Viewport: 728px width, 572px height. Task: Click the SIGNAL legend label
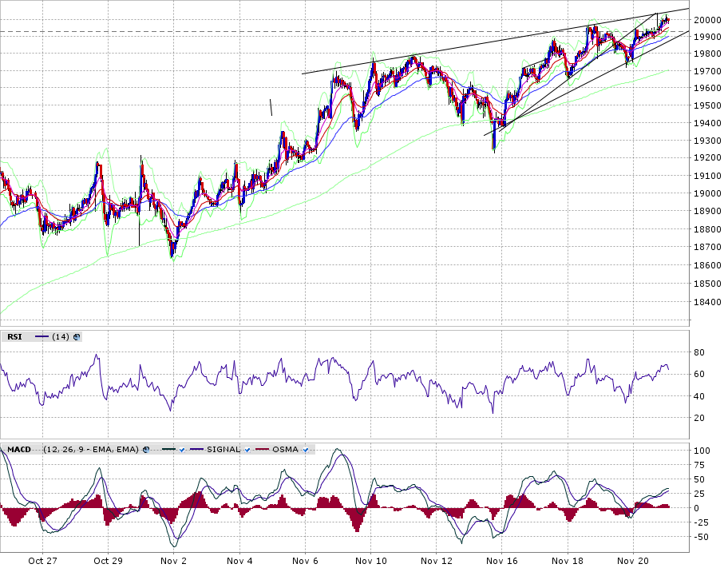point(224,450)
